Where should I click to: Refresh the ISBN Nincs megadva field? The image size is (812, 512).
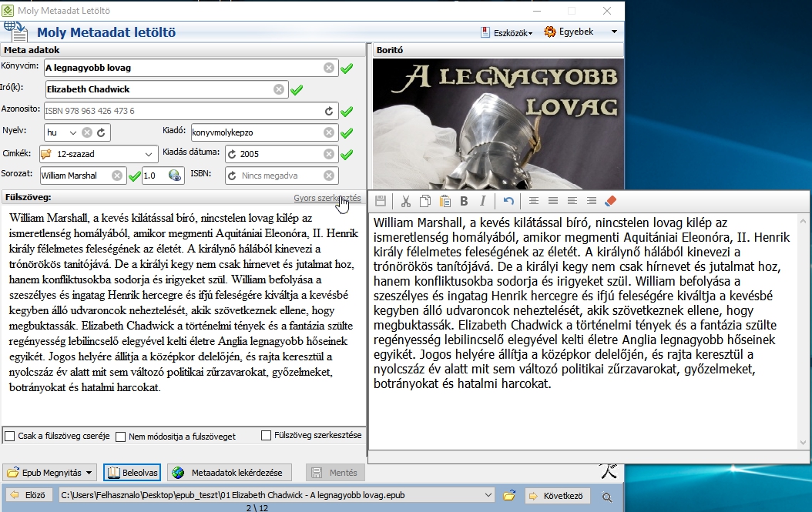232,176
